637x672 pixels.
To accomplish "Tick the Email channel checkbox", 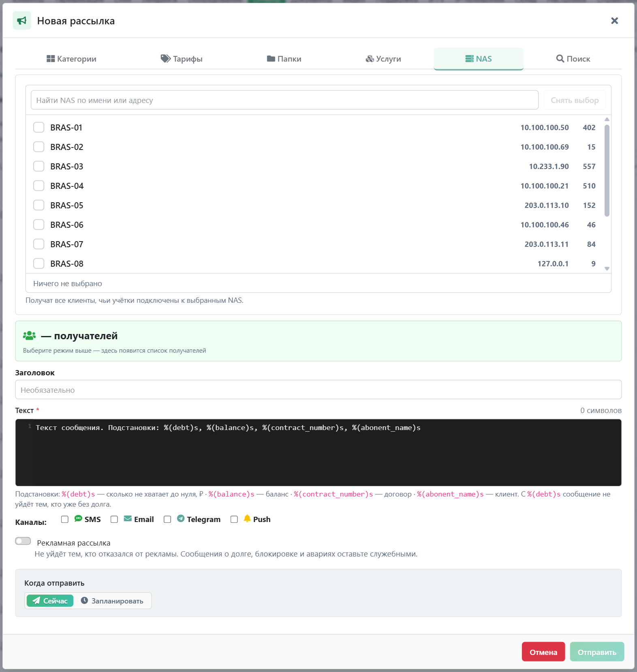I will point(114,519).
